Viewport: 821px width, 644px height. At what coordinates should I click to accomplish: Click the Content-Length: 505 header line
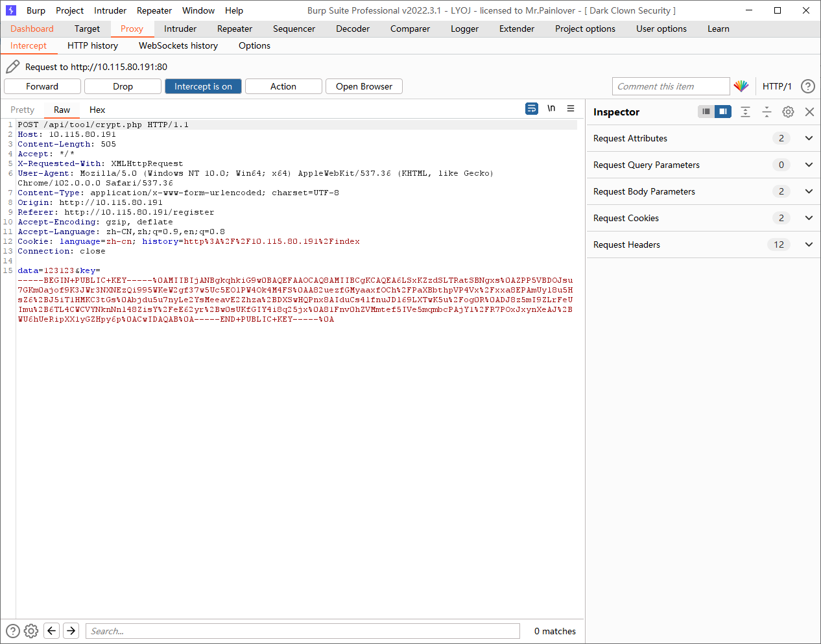point(67,144)
